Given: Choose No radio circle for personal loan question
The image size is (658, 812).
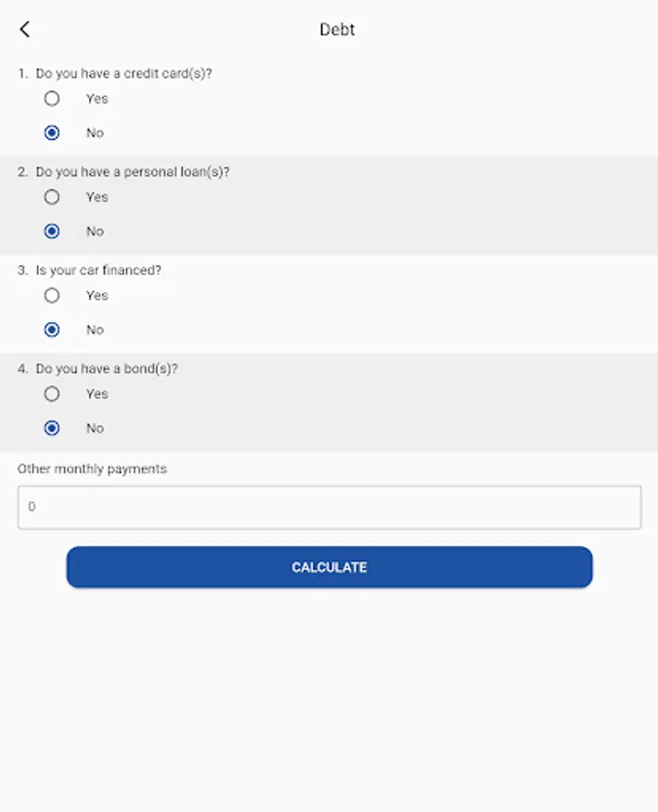Looking at the screenshot, I should [52, 231].
